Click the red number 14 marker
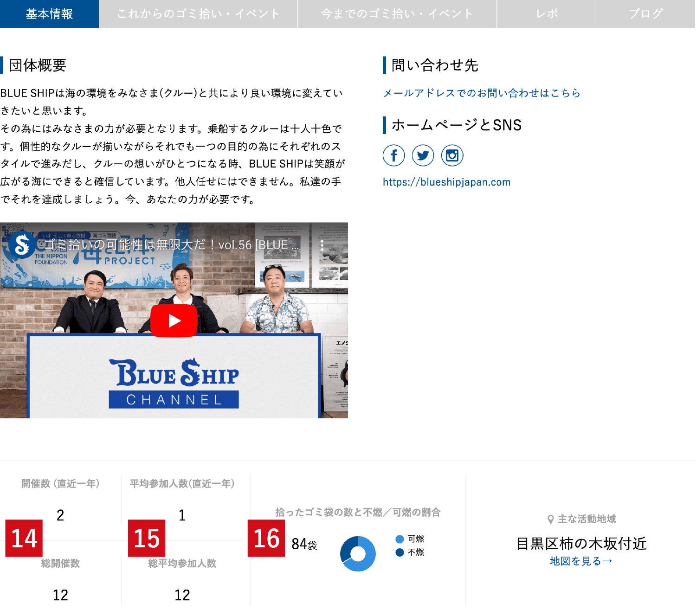The image size is (696, 616). (x=24, y=538)
